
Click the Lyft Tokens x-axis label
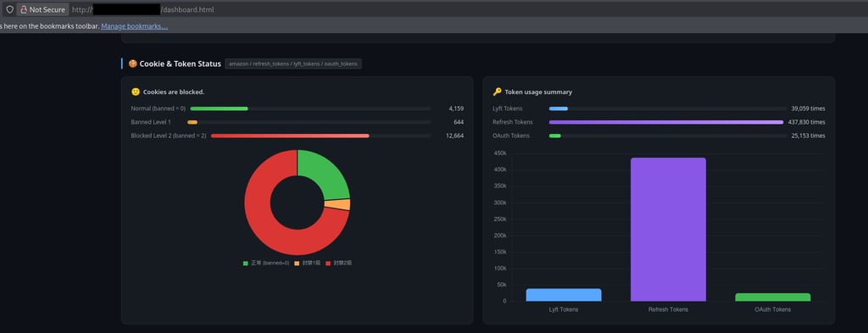tap(564, 310)
